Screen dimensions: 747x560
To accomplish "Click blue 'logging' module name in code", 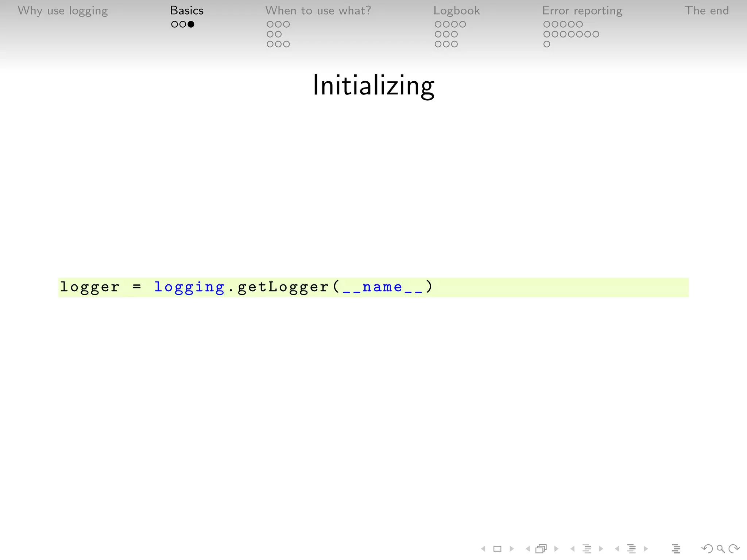I will [189, 288].
